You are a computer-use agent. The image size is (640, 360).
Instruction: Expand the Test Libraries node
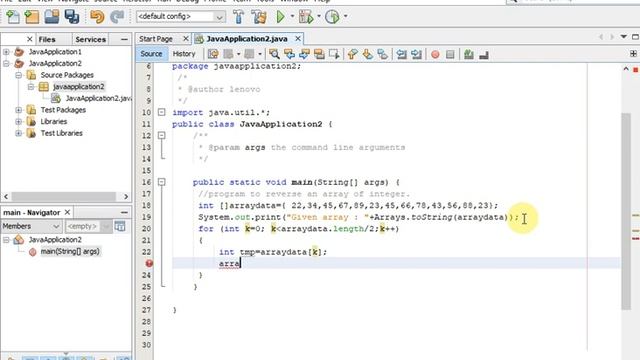[18, 133]
